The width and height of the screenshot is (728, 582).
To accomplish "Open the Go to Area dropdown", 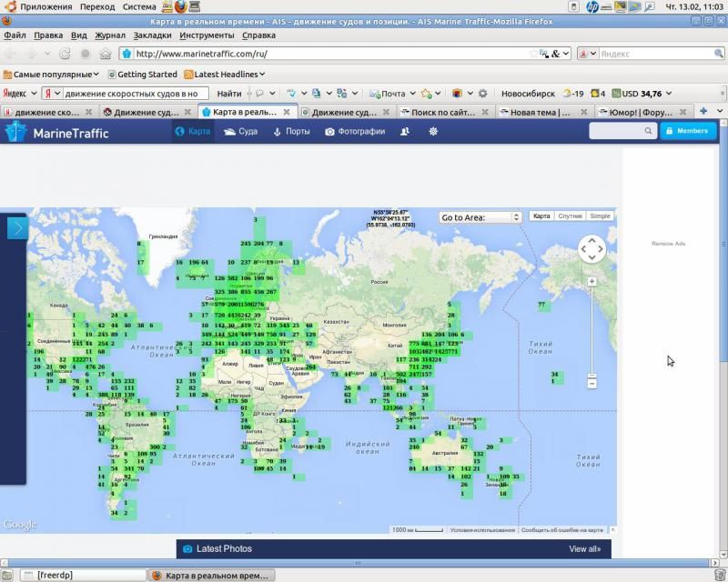I will [x=479, y=217].
